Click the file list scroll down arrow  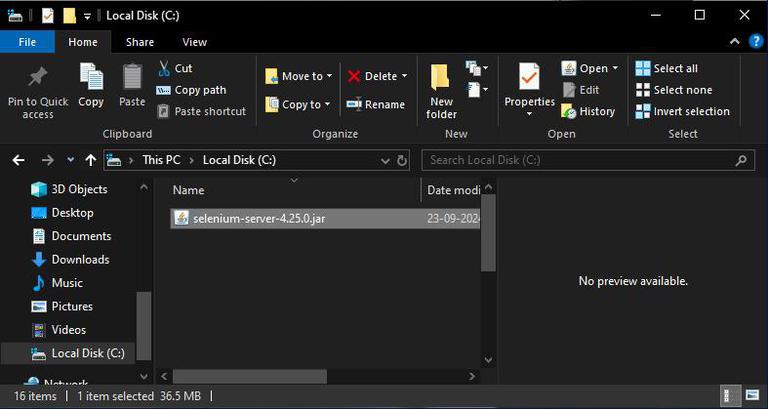coord(488,360)
